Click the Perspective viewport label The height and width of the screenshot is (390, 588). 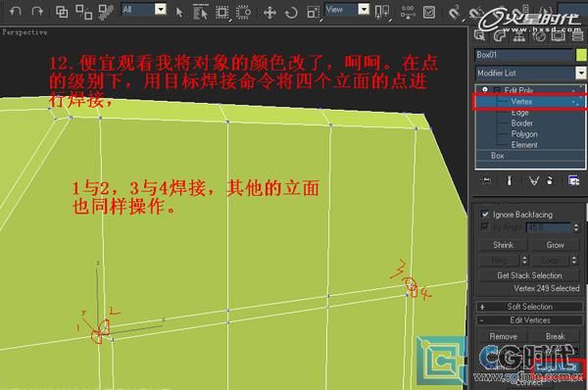click(24, 32)
